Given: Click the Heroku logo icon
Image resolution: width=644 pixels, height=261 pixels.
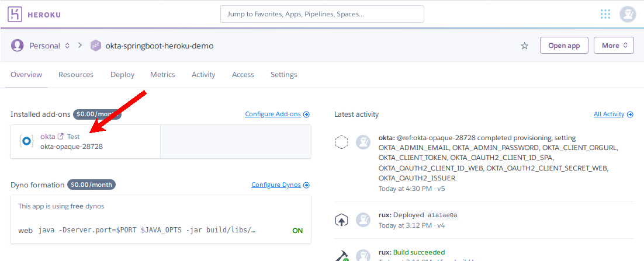Looking at the screenshot, I should 16,14.
